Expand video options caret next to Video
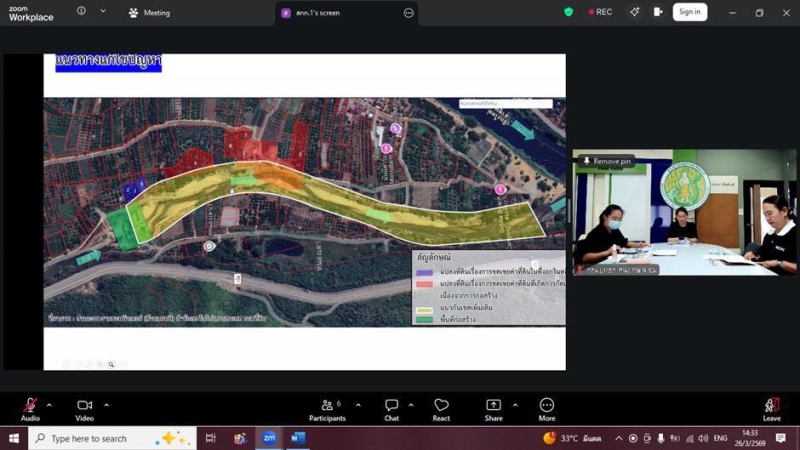 tap(106, 405)
